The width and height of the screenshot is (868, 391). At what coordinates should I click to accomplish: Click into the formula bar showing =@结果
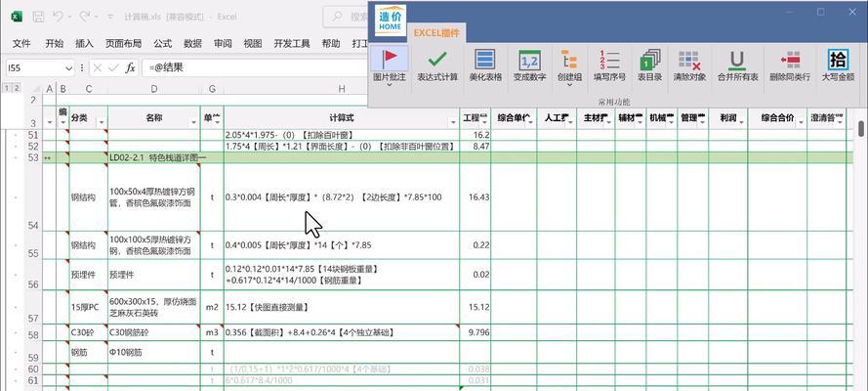tap(255, 68)
